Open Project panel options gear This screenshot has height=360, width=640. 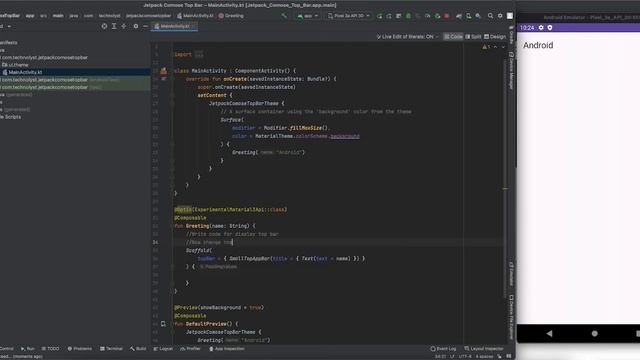(136, 26)
